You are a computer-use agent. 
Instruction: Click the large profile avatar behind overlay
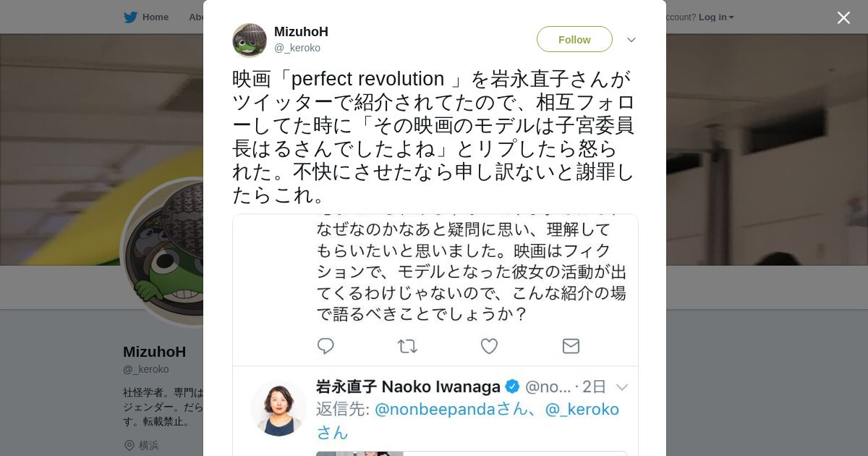pos(163,253)
